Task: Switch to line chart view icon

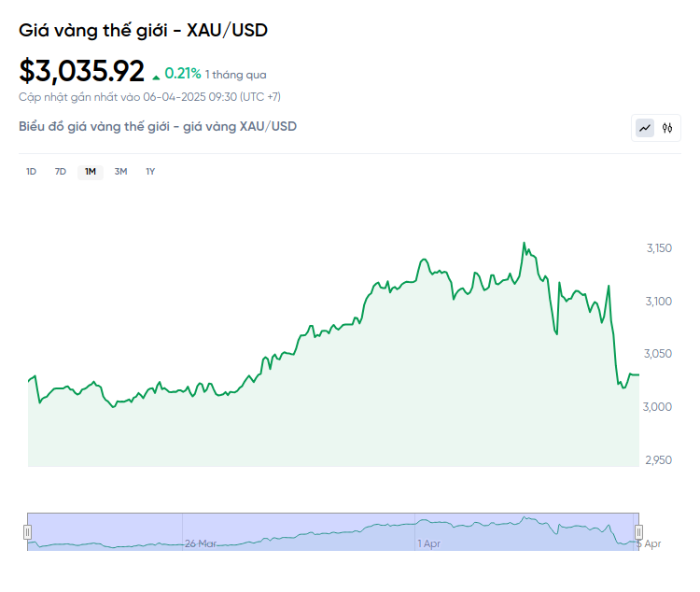Action: point(645,128)
